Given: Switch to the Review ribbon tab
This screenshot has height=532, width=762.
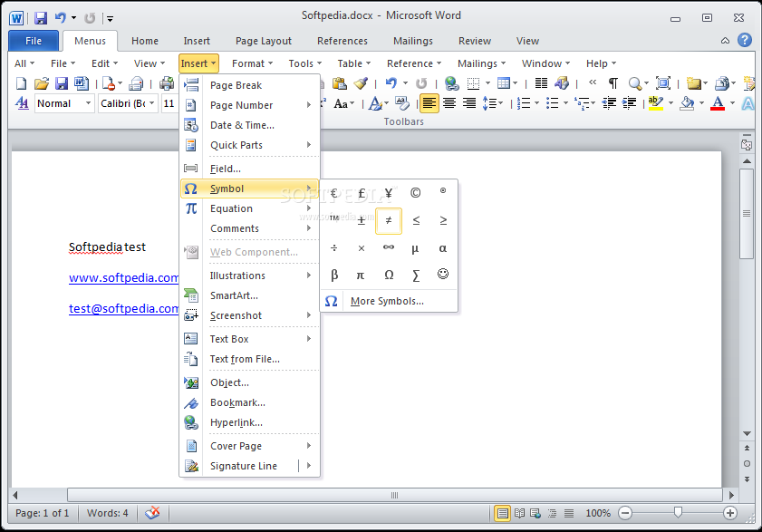Looking at the screenshot, I should pyautogui.click(x=475, y=41).
